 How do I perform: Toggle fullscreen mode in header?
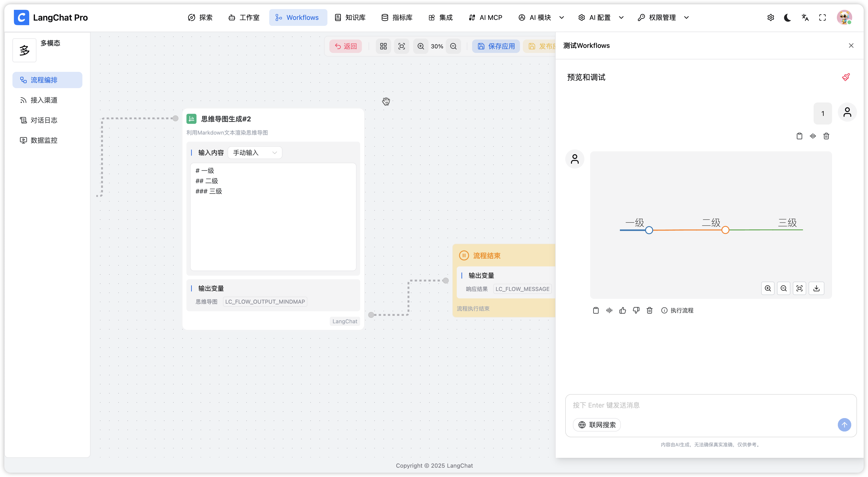[822, 17]
